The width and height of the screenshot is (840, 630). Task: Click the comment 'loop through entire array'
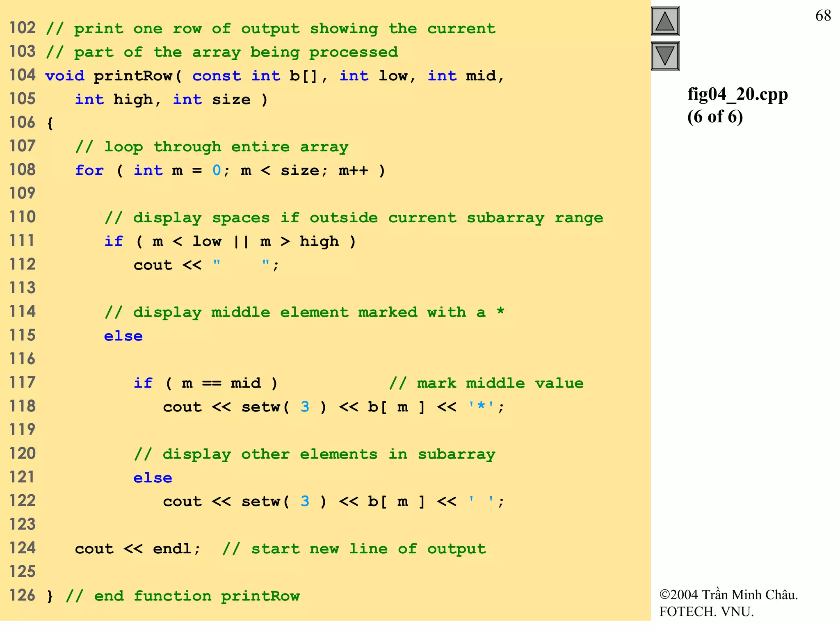coord(212,147)
